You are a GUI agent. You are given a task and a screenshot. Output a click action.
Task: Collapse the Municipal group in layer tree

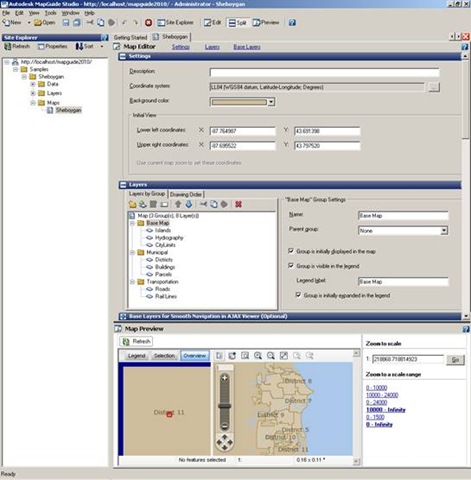(x=132, y=252)
